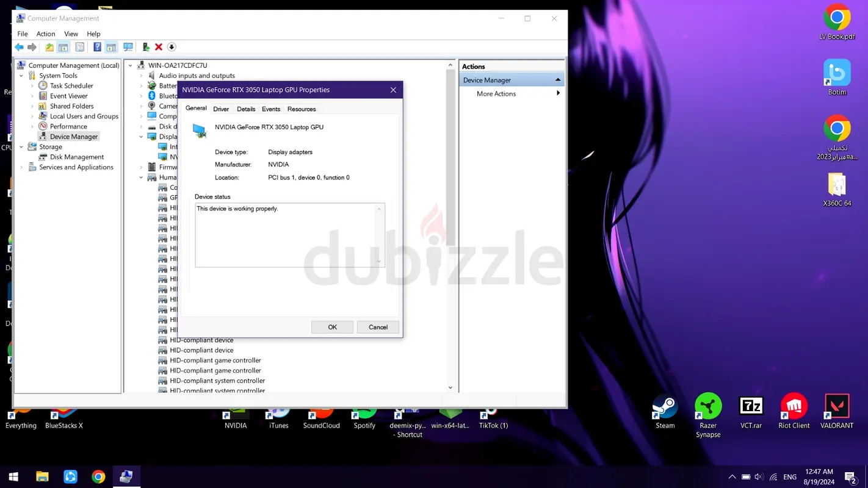Expand Audio inputs and outputs category
868x488 pixels.
pos(141,76)
